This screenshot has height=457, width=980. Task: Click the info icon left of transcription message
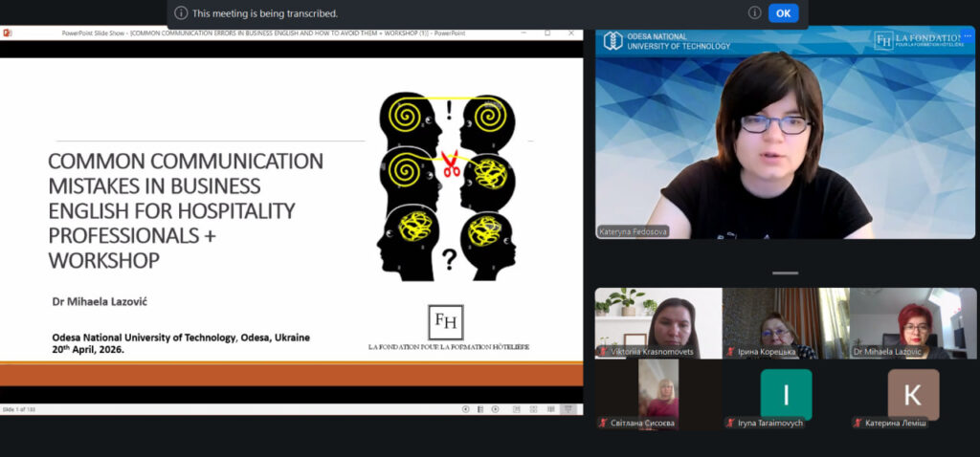pyautogui.click(x=181, y=13)
